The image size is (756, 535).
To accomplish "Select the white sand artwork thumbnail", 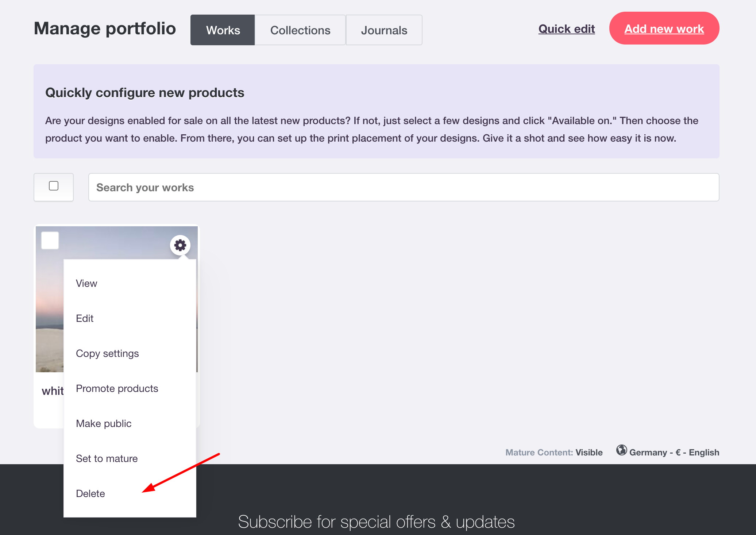I will pos(49,310).
